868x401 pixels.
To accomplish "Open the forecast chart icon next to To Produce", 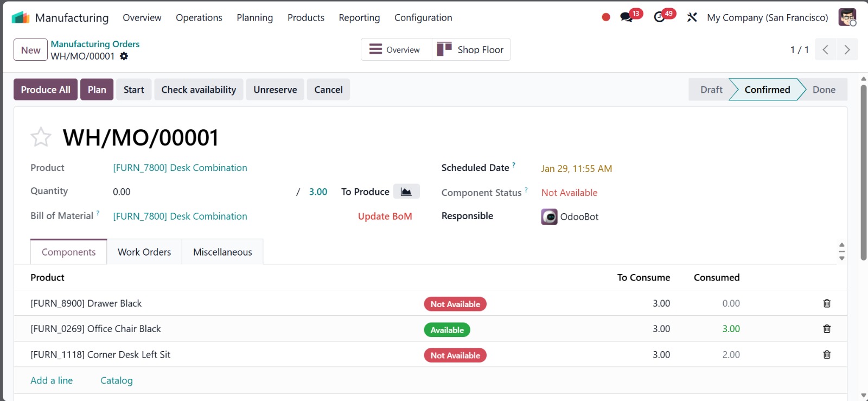I will pos(406,192).
